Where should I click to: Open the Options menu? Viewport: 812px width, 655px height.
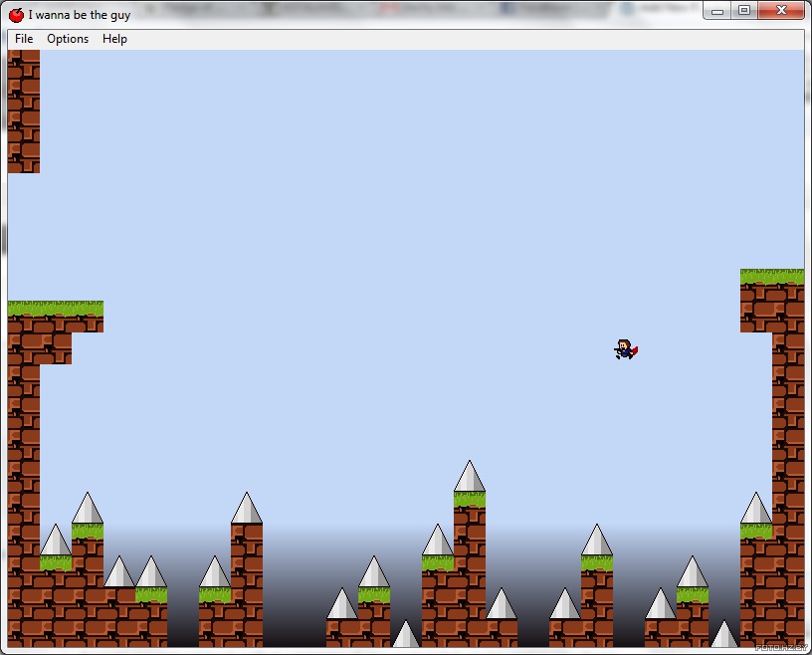pyautogui.click(x=68, y=39)
